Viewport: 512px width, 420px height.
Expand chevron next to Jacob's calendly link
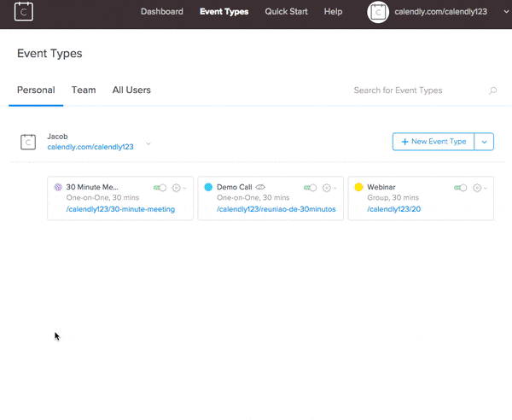coord(148,143)
